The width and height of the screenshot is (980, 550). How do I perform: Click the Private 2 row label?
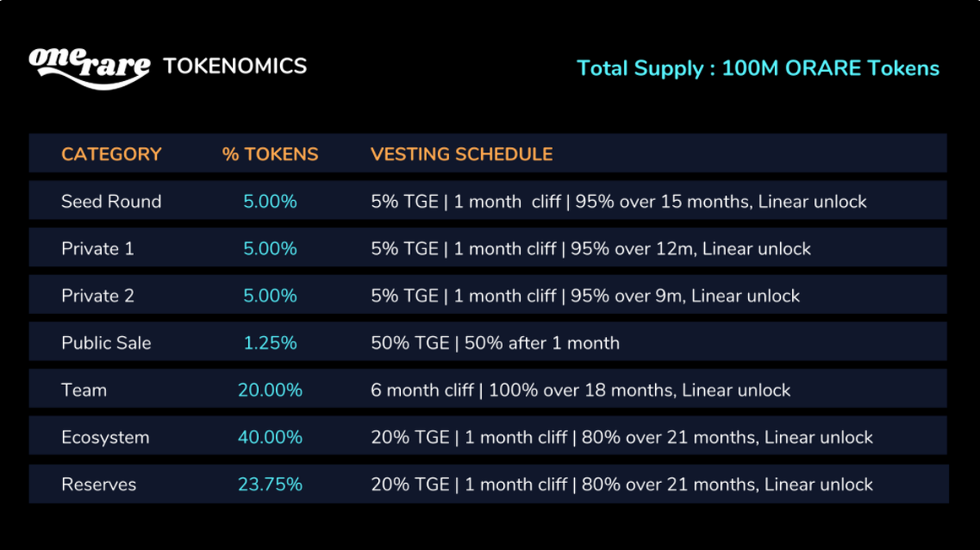(x=97, y=296)
